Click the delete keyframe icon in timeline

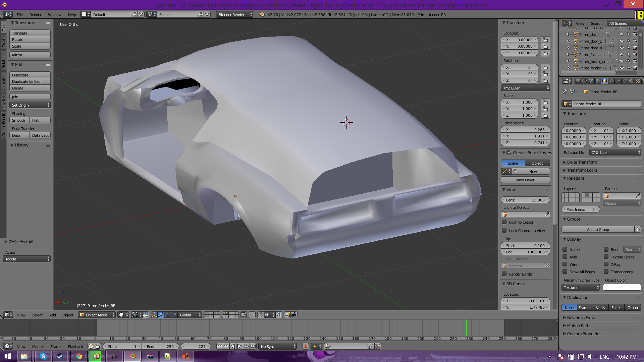(x=378, y=346)
